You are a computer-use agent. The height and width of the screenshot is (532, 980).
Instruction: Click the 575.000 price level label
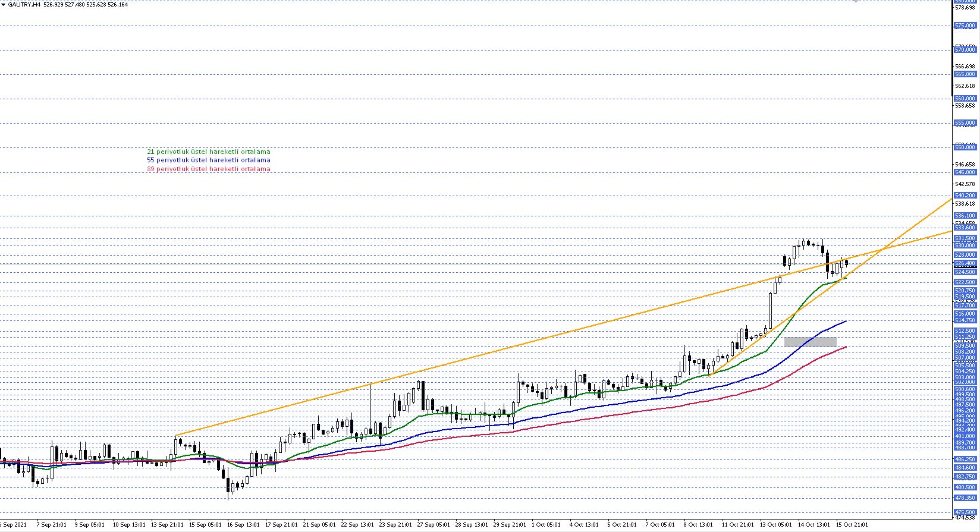965,26
